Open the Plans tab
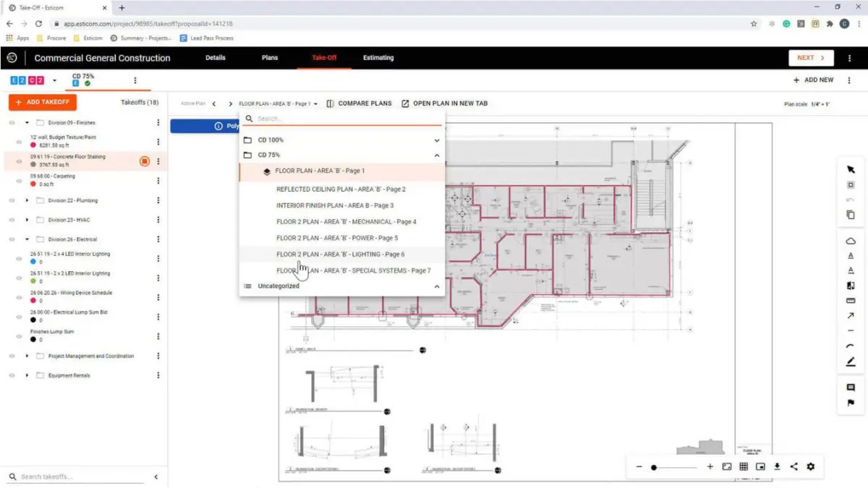 (269, 58)
